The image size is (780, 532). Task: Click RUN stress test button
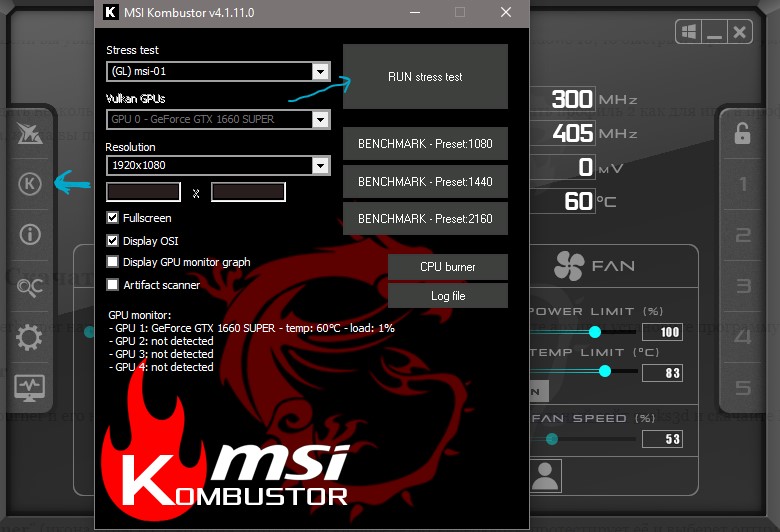coord(425,77)
